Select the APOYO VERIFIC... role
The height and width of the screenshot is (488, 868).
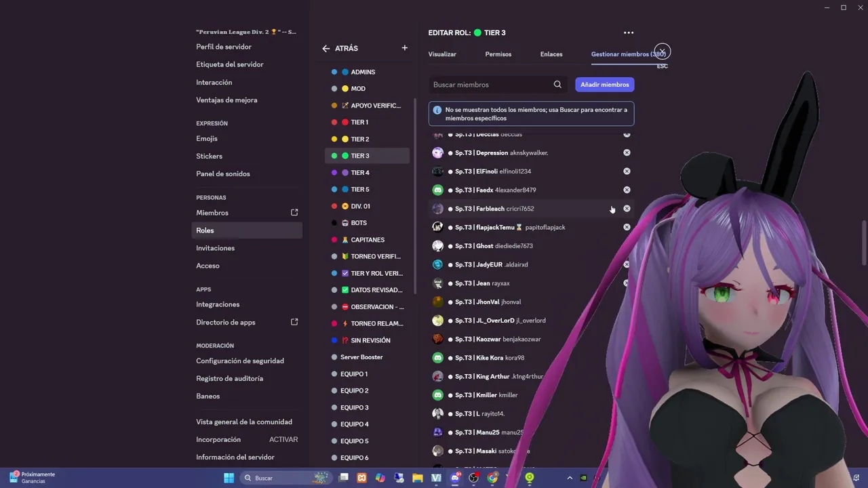[x=367, y=106]
